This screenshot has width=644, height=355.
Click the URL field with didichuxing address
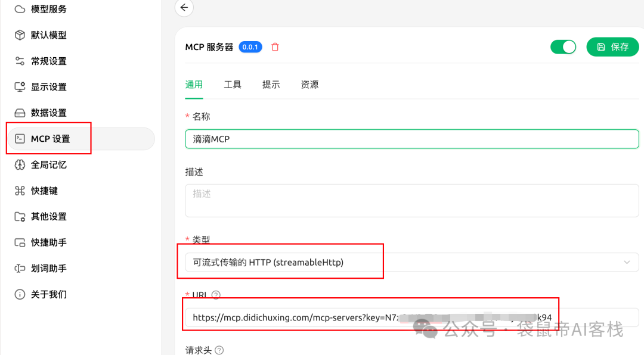(x=412, y=317)
